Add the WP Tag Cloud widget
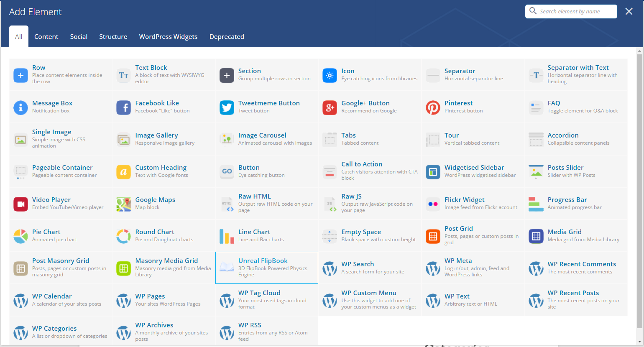The height and width of the screenshot is (347, 644). (267, 300)
